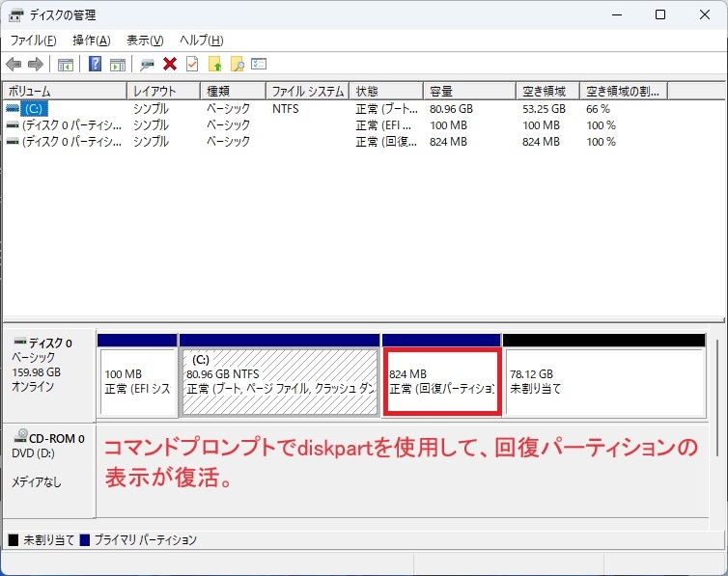Click the CD-ROM 0 DVD (D:) label panel
Screen dimensions: 728x576
point(49,470)
